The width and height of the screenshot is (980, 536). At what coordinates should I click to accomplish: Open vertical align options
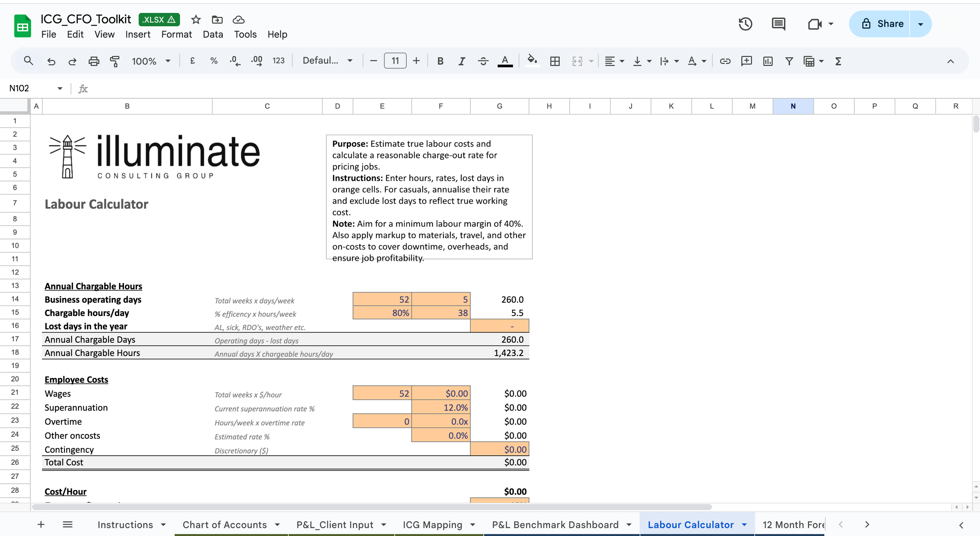tap(642, 61)
